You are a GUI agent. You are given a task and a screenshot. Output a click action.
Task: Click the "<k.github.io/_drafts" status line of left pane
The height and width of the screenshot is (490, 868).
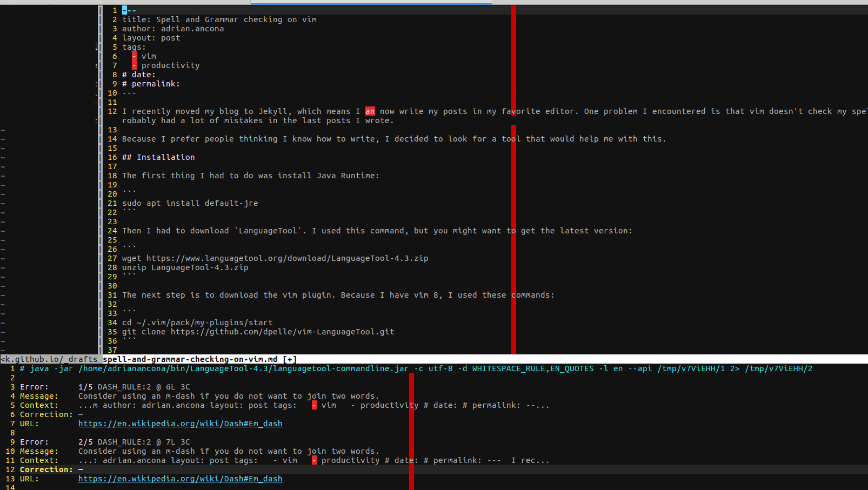point(49,359)
